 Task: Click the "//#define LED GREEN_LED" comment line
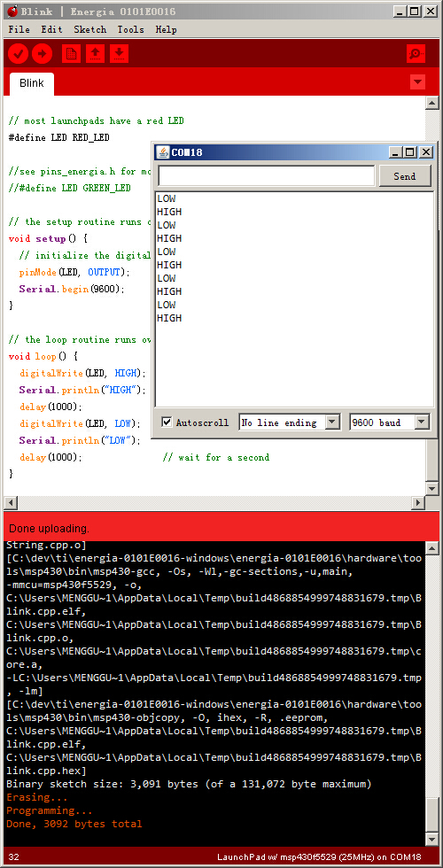click(x=70, y=188)
